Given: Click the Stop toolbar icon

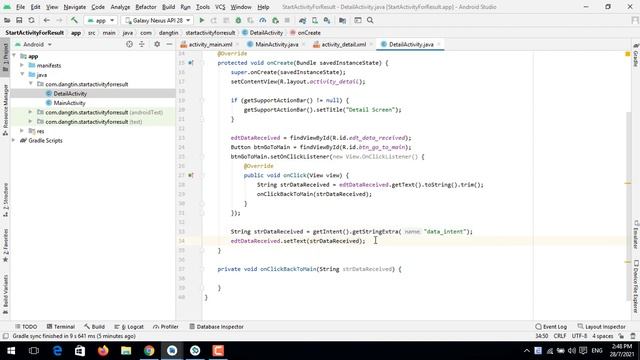Looking at the screenshot, I should click(287, 20).
